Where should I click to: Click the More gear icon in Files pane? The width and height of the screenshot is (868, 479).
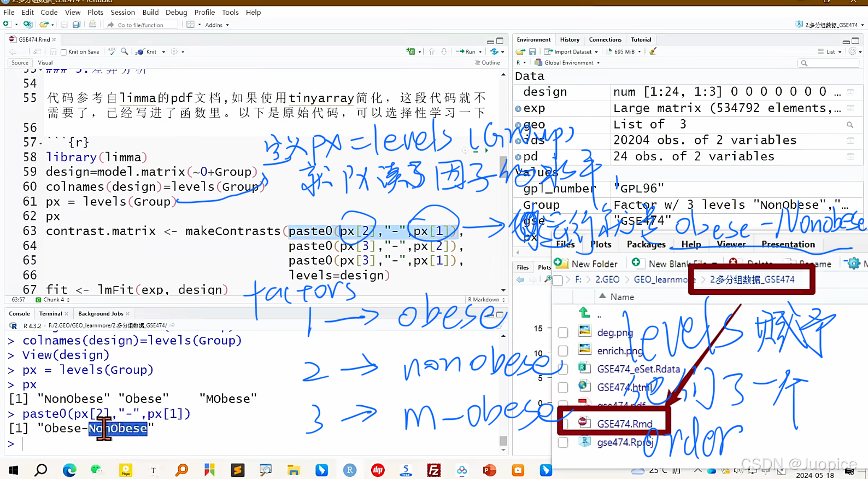click(853, 263)
